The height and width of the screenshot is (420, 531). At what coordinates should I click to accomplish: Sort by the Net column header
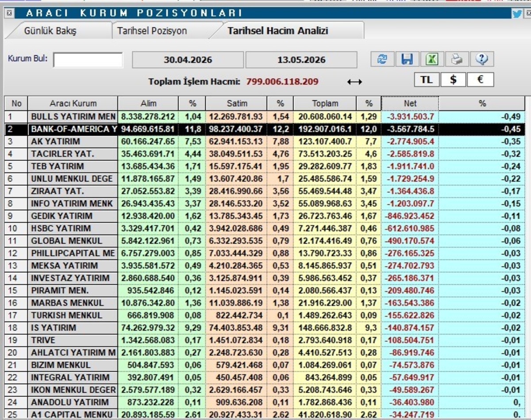coord(410,103)
